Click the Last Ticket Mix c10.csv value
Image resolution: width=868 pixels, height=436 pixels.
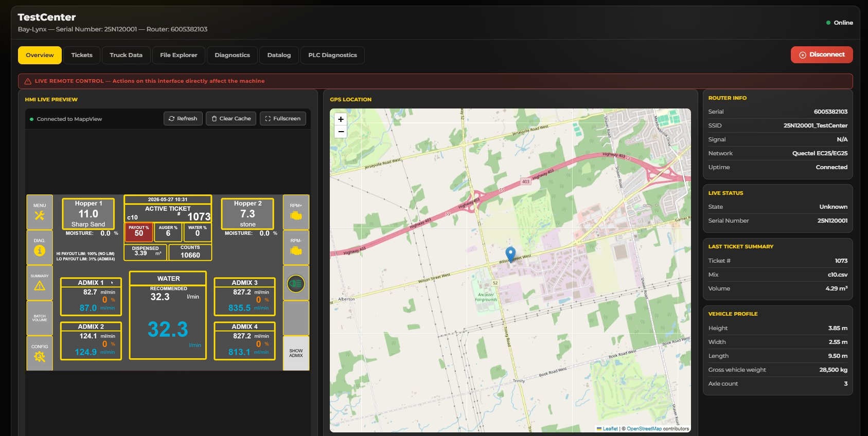pos(838,275)
